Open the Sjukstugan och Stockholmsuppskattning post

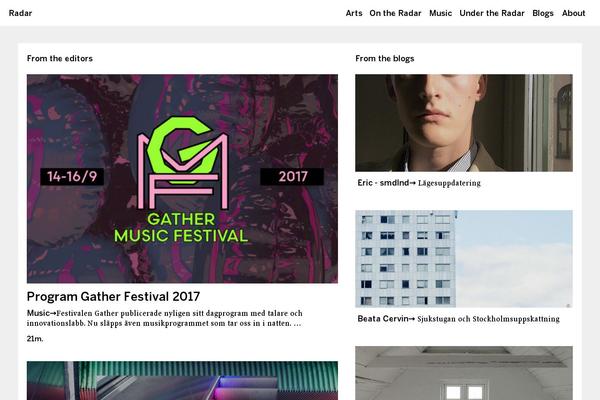tap(488, 319)
